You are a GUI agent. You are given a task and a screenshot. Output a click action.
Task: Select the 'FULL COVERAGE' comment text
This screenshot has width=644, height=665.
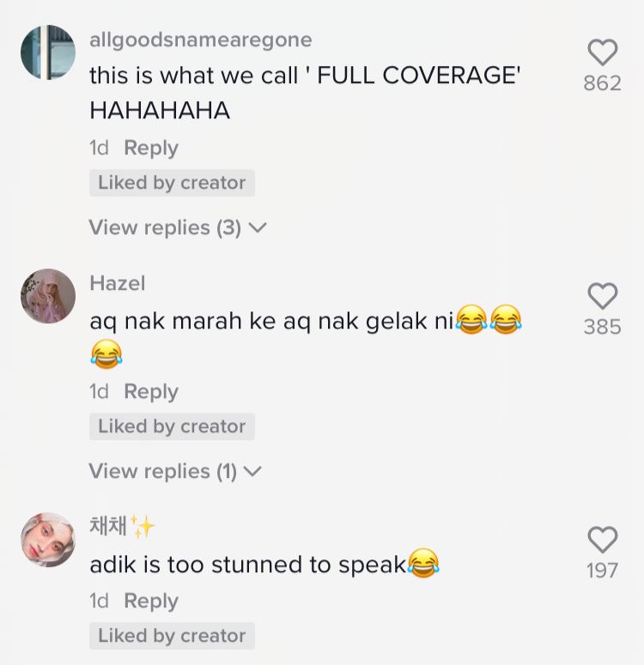point(305,94)
